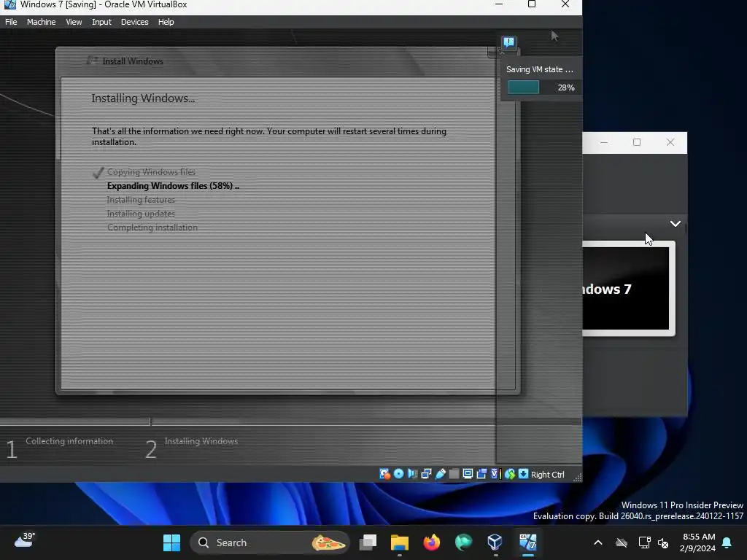Switch to the Windows 7 VM taskbar icon
The image size is (747, 560).
527,542
